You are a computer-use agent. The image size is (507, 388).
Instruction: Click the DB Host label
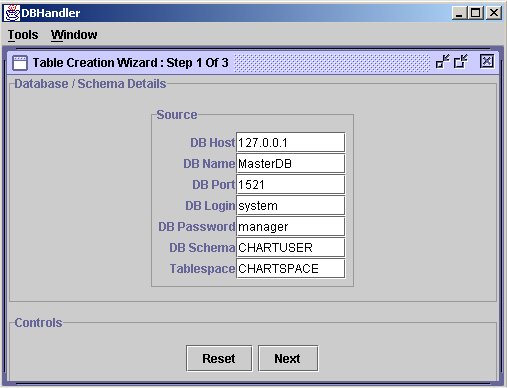pos(213,143)
